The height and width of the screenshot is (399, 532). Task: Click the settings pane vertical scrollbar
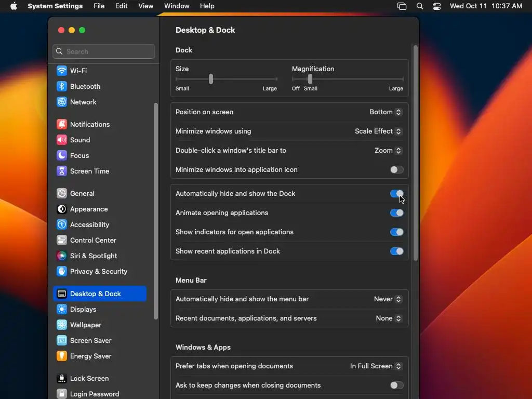[x=415, y=153]
